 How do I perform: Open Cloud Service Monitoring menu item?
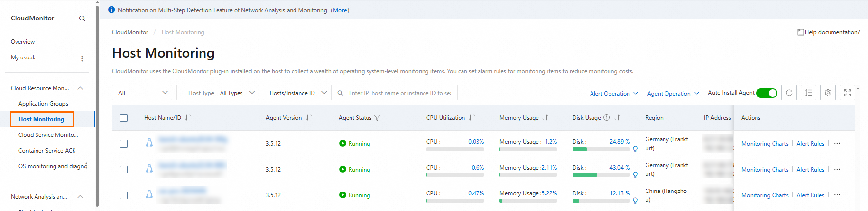[x=48, y=135]
